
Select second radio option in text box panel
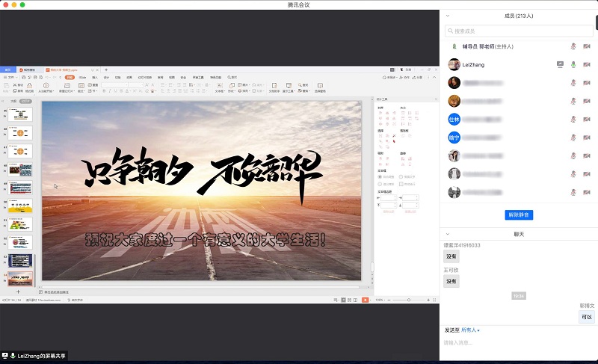[x=401, y=177]
